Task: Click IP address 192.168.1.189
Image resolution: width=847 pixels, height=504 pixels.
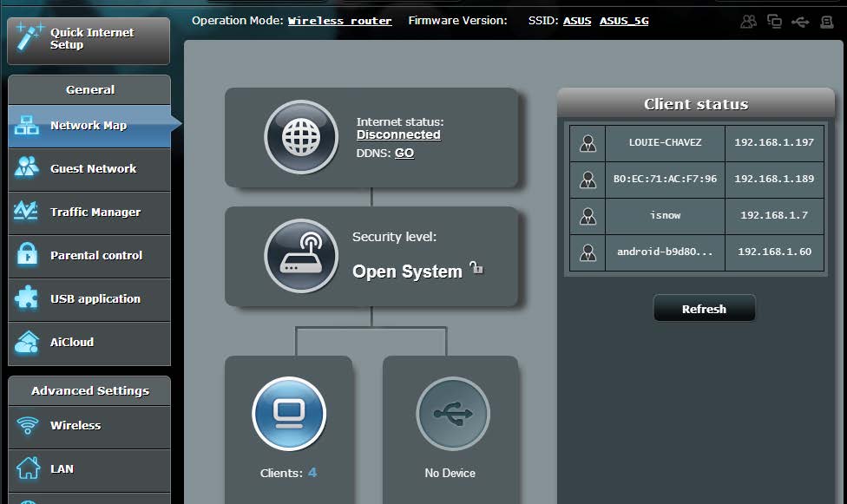Action: coord(774,179)
